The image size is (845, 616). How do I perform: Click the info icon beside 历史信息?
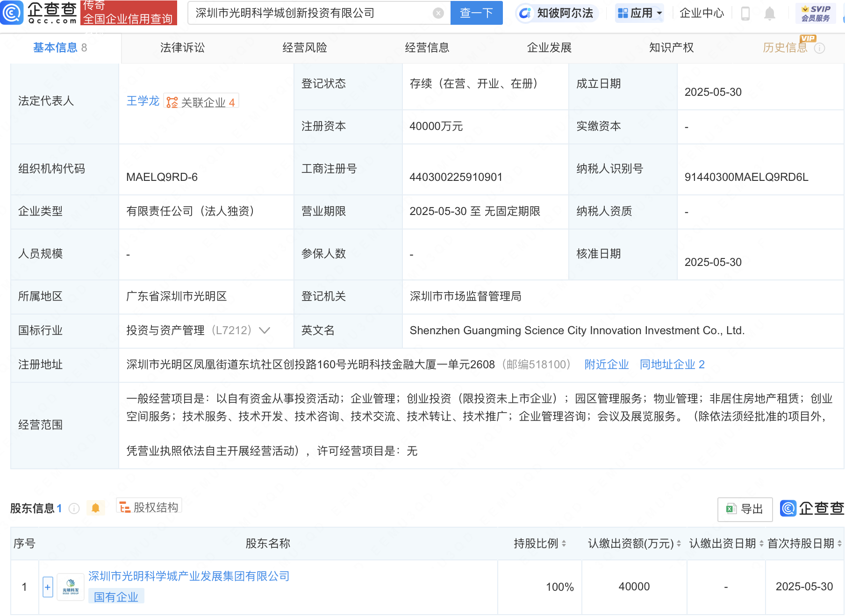click(820, 48)
